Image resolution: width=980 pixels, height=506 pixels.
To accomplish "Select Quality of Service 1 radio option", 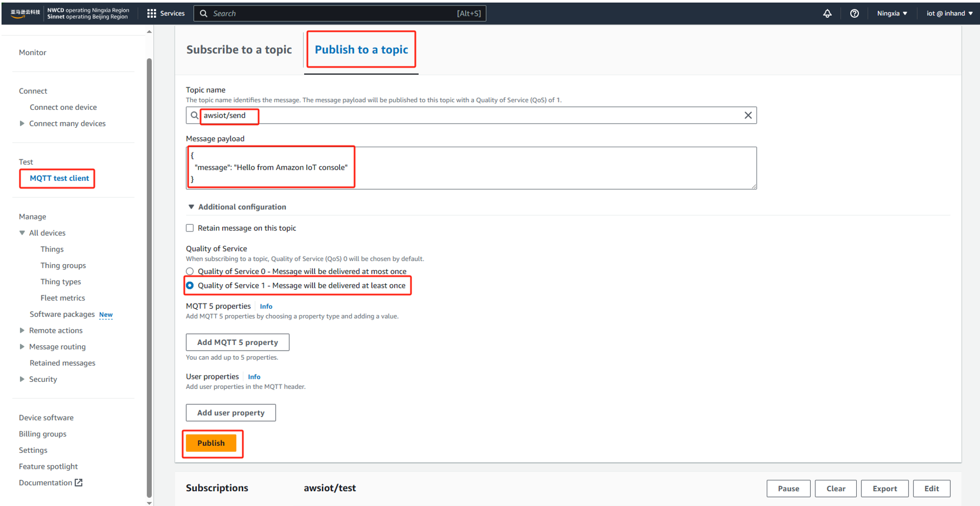I will (190, 286).
